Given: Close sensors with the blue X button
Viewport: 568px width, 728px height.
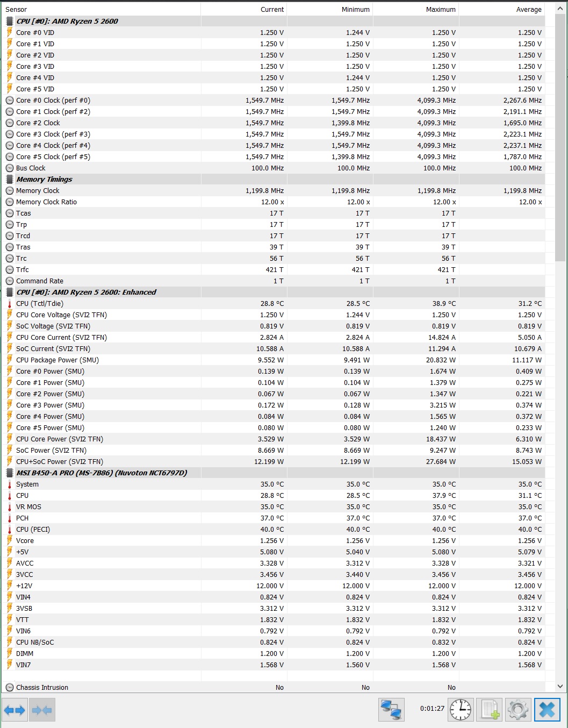Looking at the screenshot, I should [x=547, y=710].
